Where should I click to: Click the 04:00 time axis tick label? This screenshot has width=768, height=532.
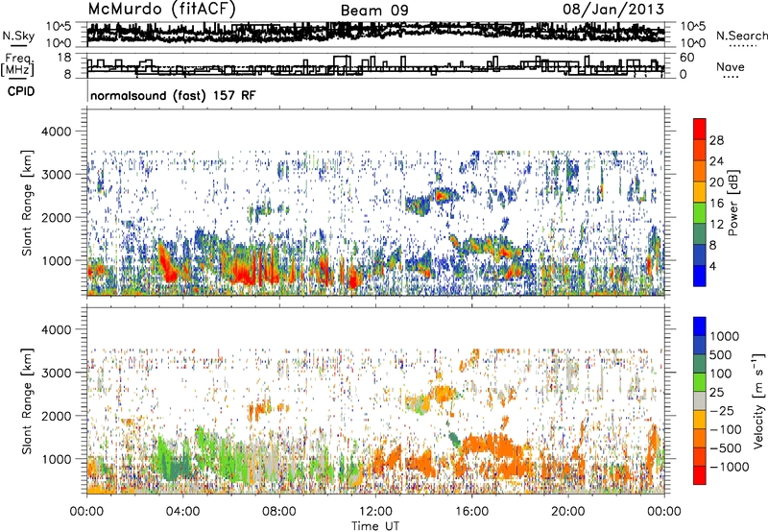[182, 512]
